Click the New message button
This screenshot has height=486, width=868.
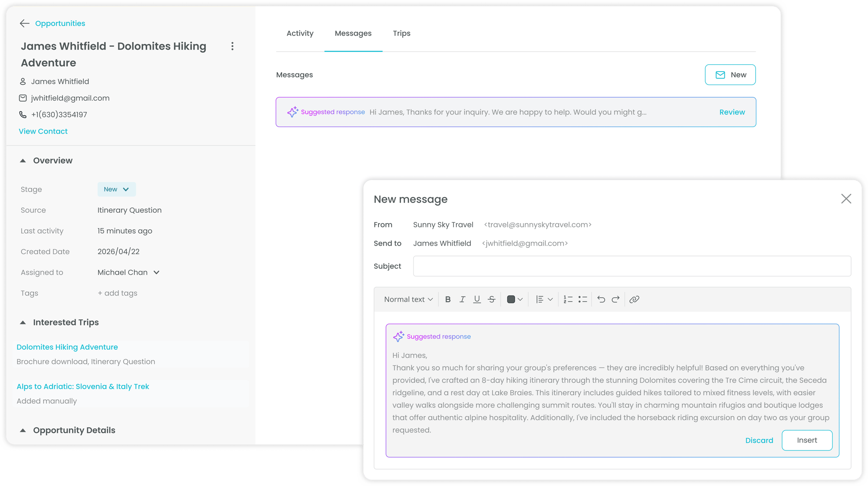[x=730, y=75]
